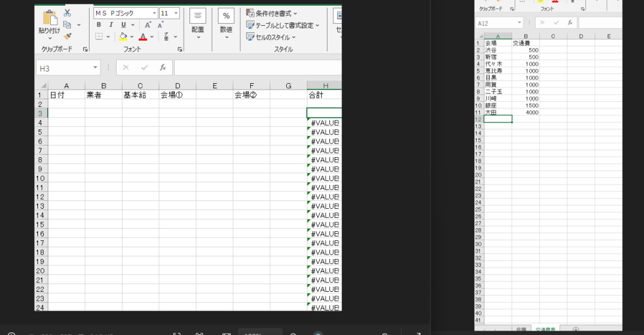Open 条件付き書式 menu
This screenshot has width=644, height=335.
(271, 13)
